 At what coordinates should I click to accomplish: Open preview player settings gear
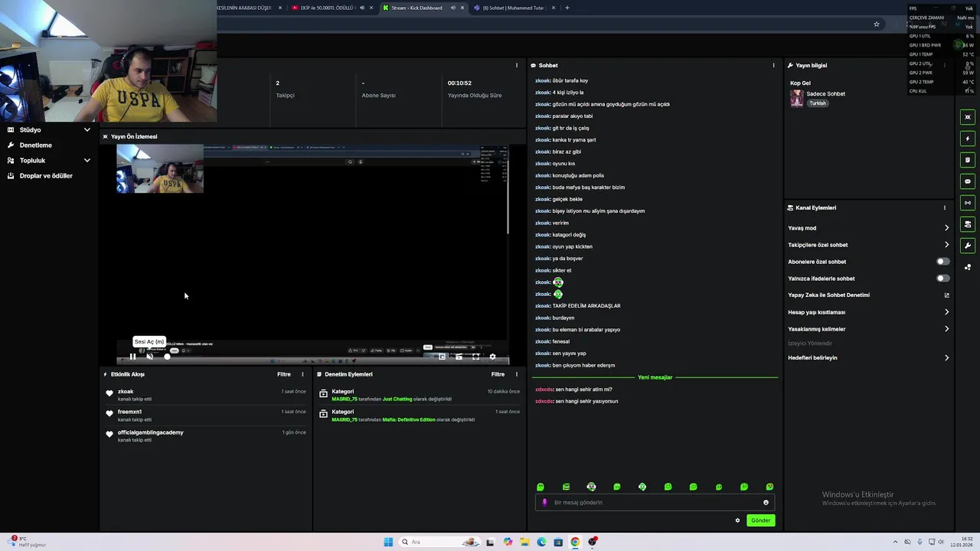(x=492, y=356)
